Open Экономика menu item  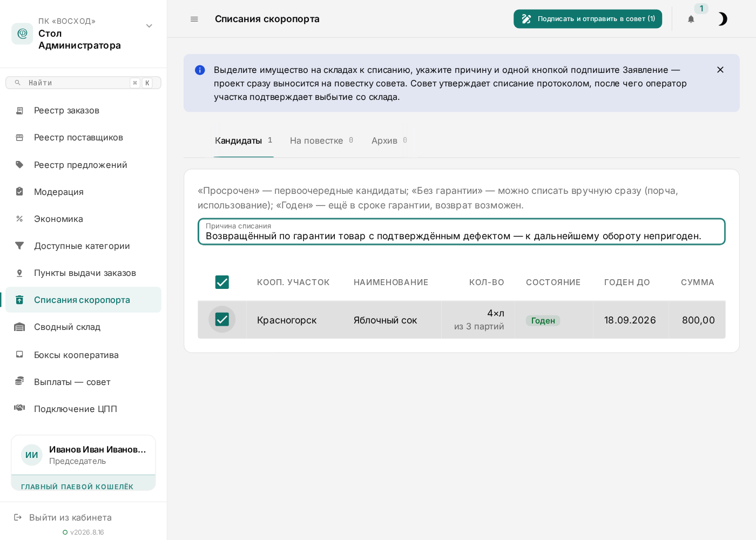tap(83, 219)
